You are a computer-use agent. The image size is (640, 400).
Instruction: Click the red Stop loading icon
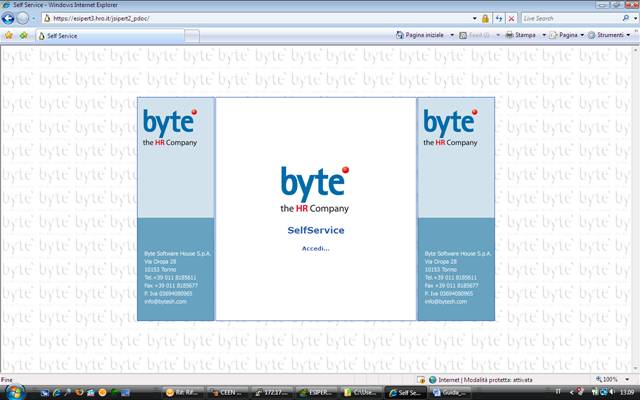tap(511, 18)
